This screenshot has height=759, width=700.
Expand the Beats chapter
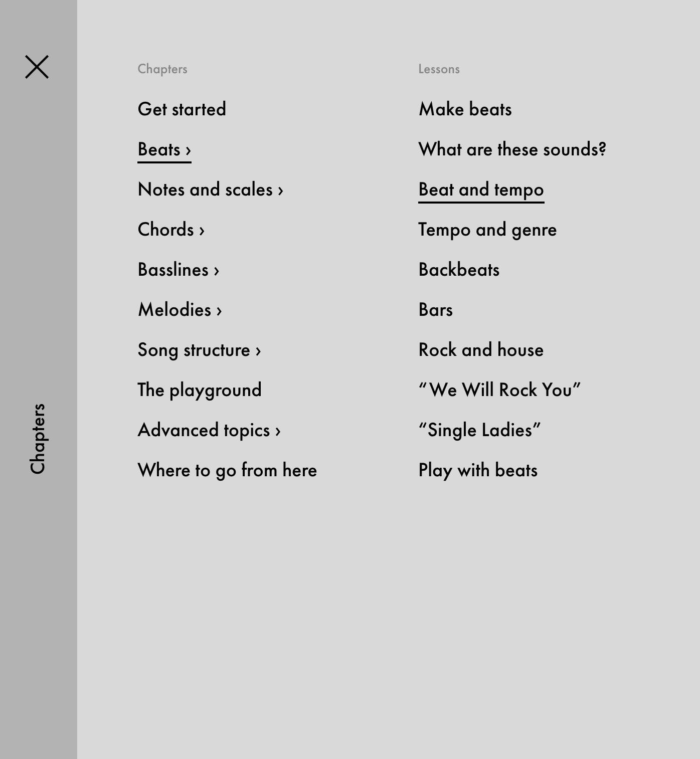(164, 149)
